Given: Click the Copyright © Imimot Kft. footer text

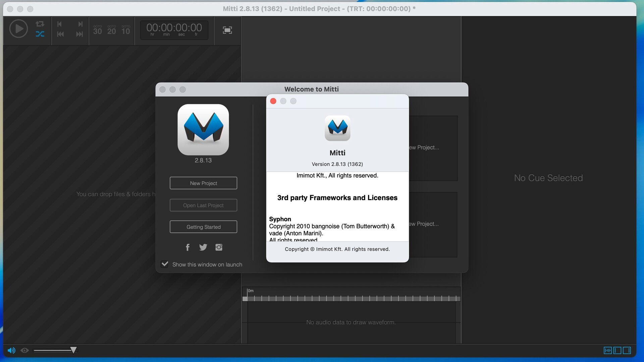Looking at the screenshot, I should 337,249.
